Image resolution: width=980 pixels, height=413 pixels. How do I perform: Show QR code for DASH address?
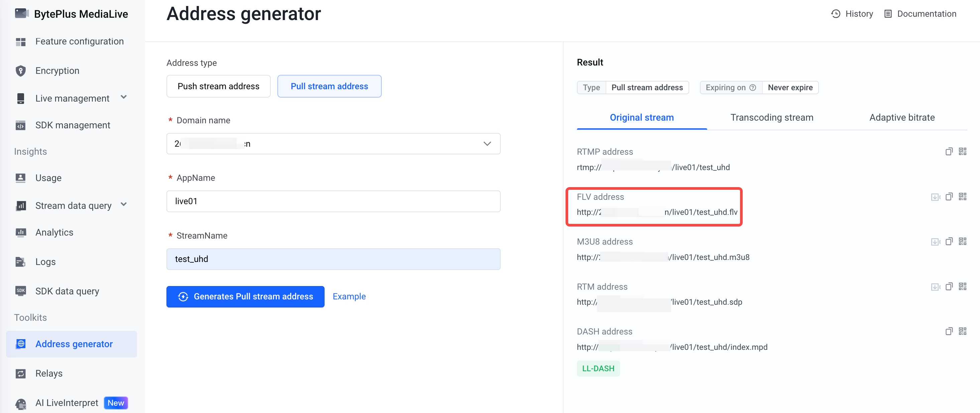[963, 331]
